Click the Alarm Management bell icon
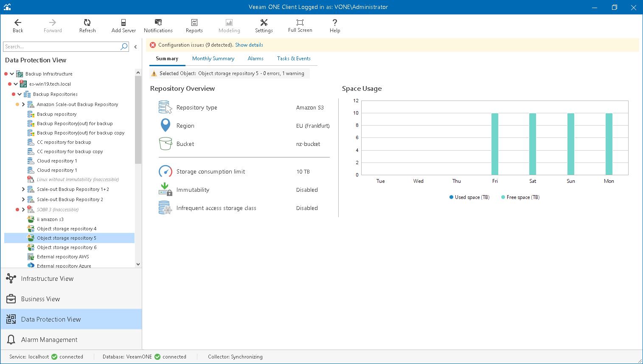643x364 pixels. (x=11, y=339)
